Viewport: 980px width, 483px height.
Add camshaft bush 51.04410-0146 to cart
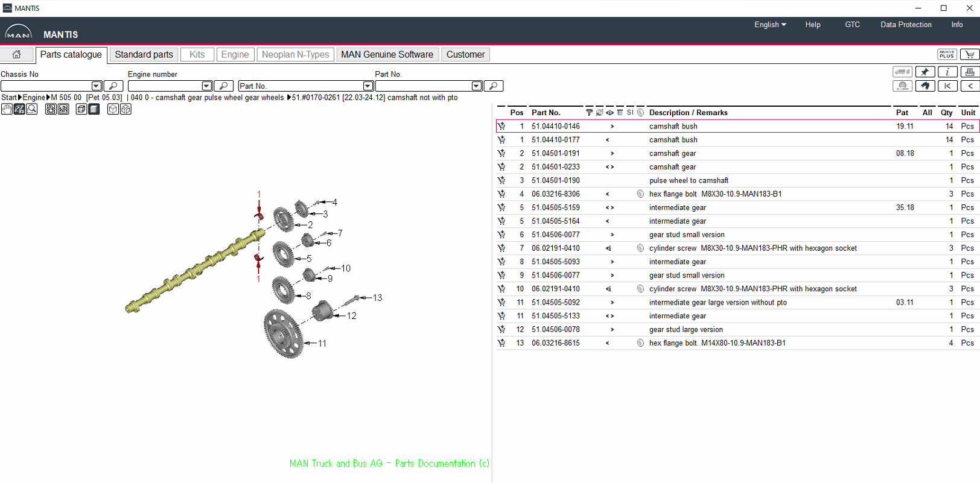pyautogui.click(x=501, y=126)
